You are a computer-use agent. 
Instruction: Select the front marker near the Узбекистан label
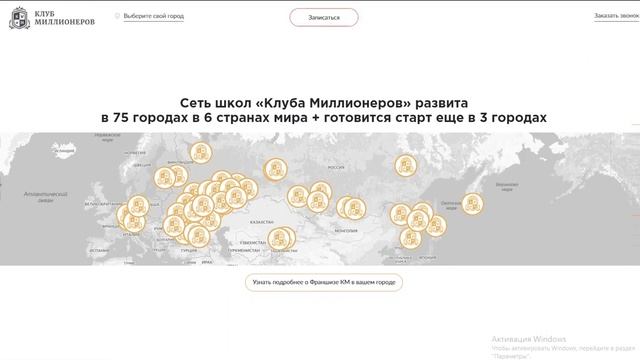pos(279,239)
